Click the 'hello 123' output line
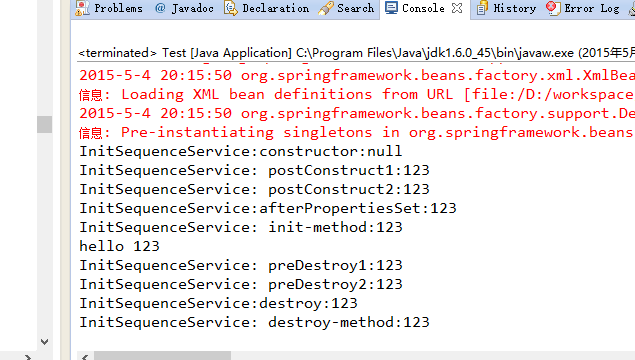This screenshot has width=635, height=360. coord(119,246)
